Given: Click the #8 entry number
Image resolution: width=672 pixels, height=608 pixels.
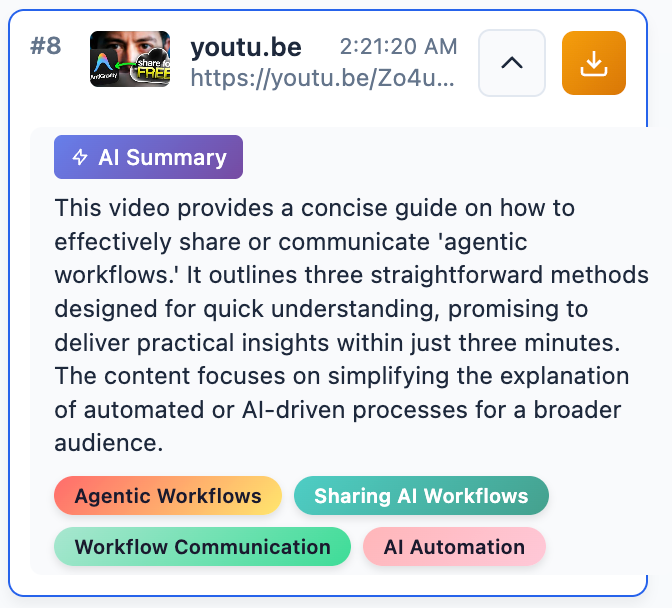Looking at the screenshot, I should [x=46, y=46].
